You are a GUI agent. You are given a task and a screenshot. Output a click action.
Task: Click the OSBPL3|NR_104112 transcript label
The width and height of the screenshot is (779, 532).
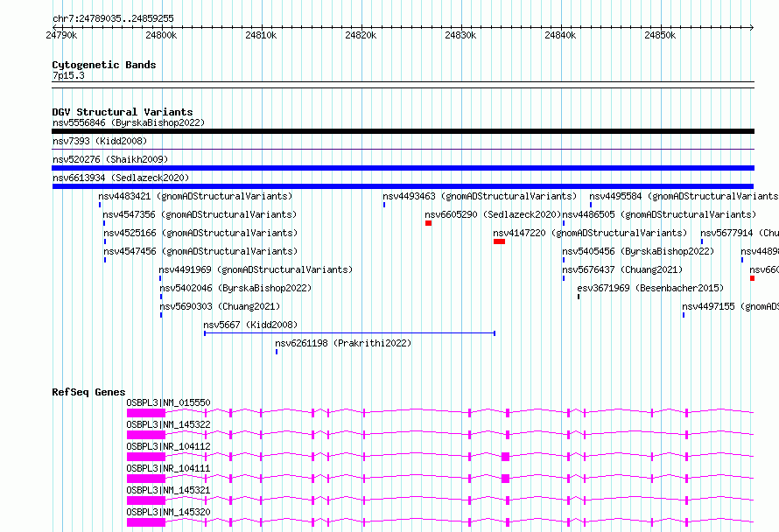[168, 446]
